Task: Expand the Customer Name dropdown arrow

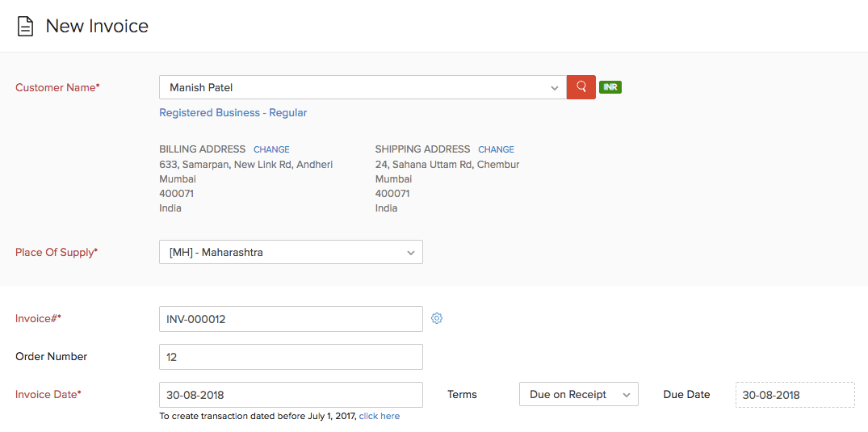Action: (x=554, y=88)
